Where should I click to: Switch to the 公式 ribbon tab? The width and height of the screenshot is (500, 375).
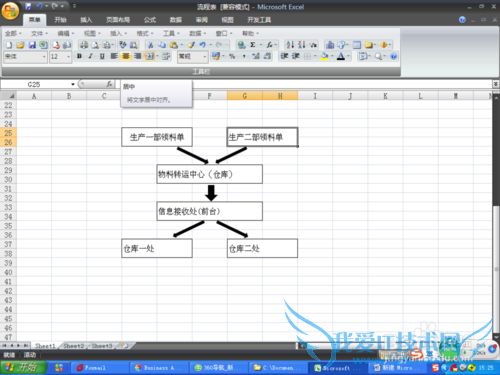coord(150,20)
